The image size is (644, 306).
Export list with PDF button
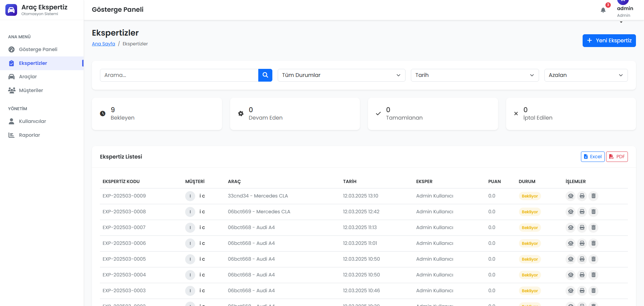617,157
